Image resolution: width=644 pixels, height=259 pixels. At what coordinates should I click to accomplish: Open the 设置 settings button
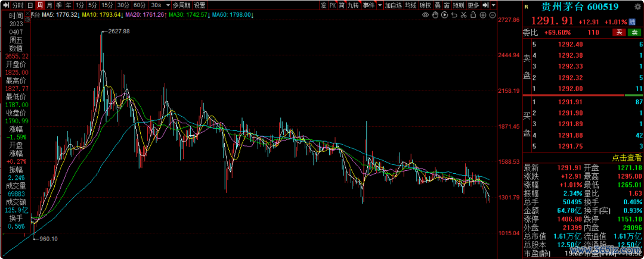(x=200, y=5)
